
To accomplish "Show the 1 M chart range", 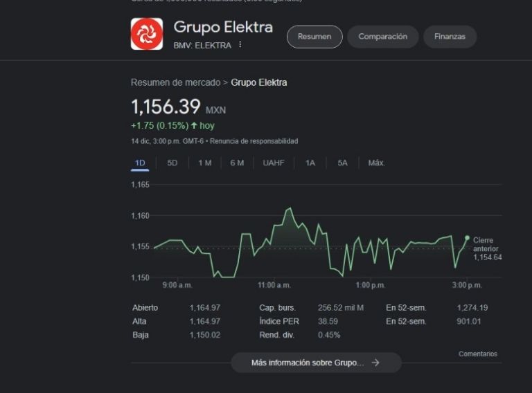I will click(x=205, y=163).
